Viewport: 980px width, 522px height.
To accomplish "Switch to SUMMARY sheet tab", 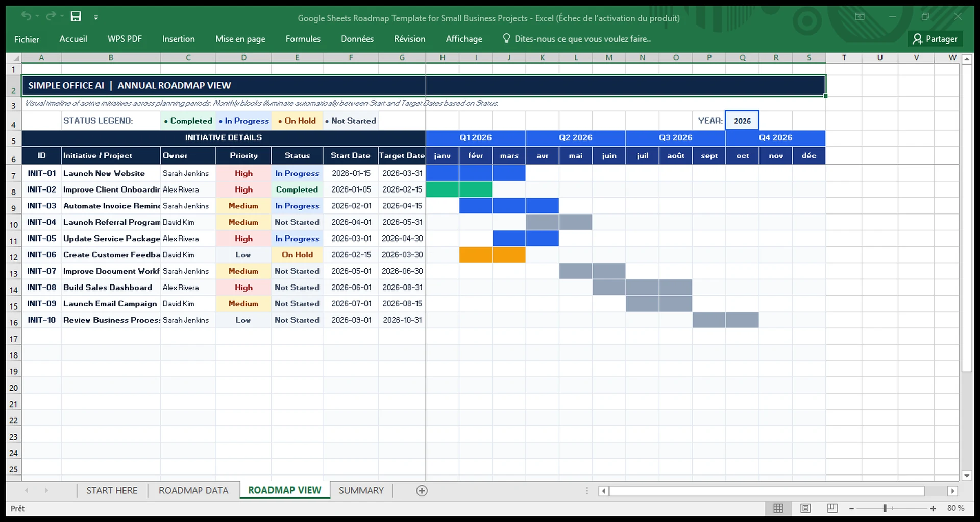I will (361, 490).
